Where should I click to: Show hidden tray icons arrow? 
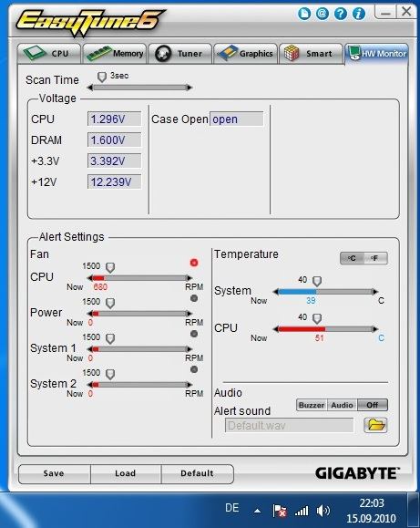(x=258, y=512)
